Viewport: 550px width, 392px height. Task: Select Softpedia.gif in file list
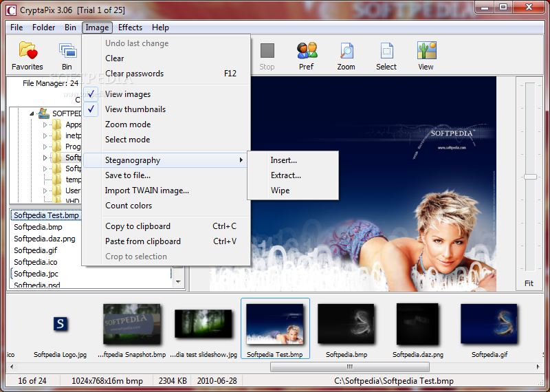(36, 250)
